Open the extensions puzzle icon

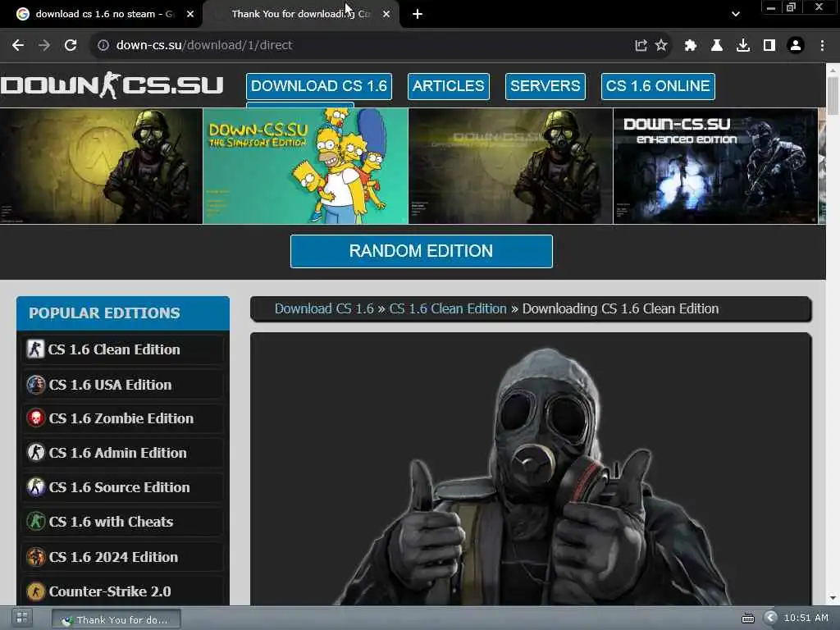pos(690,46)
